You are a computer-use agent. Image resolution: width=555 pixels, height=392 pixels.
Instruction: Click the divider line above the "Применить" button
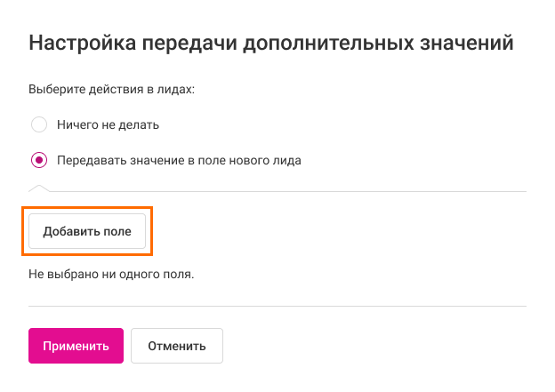(x=277, y=307)
